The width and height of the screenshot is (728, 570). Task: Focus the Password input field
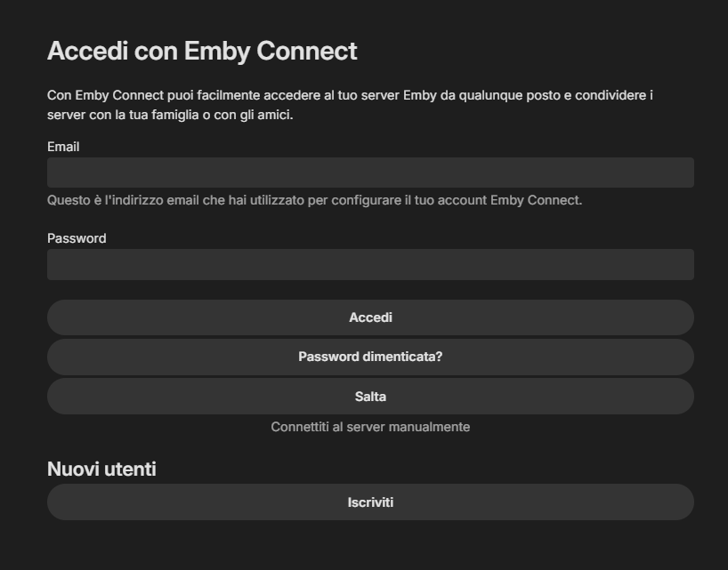370,265
